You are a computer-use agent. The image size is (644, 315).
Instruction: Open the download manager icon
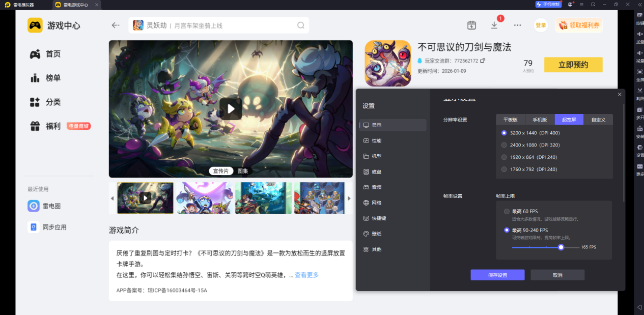[x=494, y=25]
